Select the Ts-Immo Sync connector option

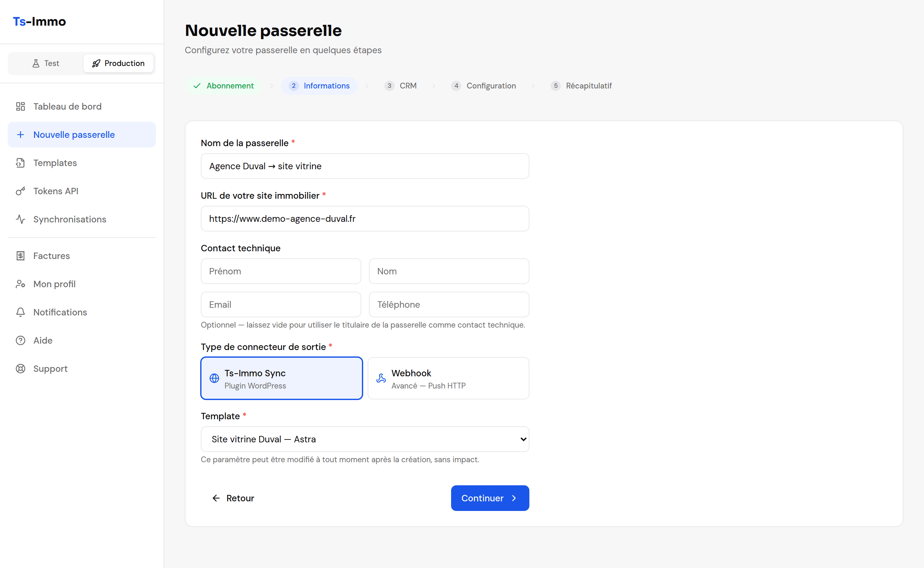[x=282, y=378]
